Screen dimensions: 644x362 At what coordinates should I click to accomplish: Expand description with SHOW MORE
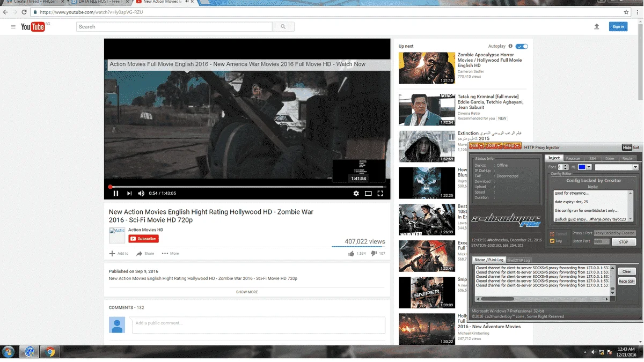pyautogui.click(x=247, y=292)
